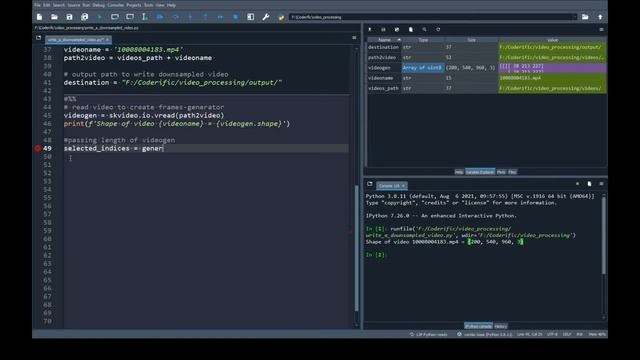The image size is (640, 360).
Task: Interrupt the kernel from the console corner
Action: click(x=577, y=184)
